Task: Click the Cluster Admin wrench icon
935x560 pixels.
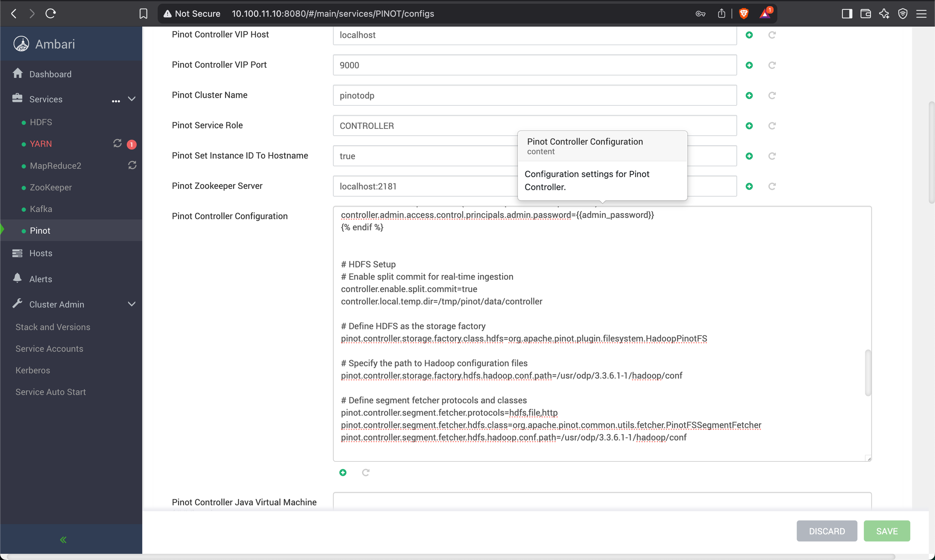Action: coord(18,304)
